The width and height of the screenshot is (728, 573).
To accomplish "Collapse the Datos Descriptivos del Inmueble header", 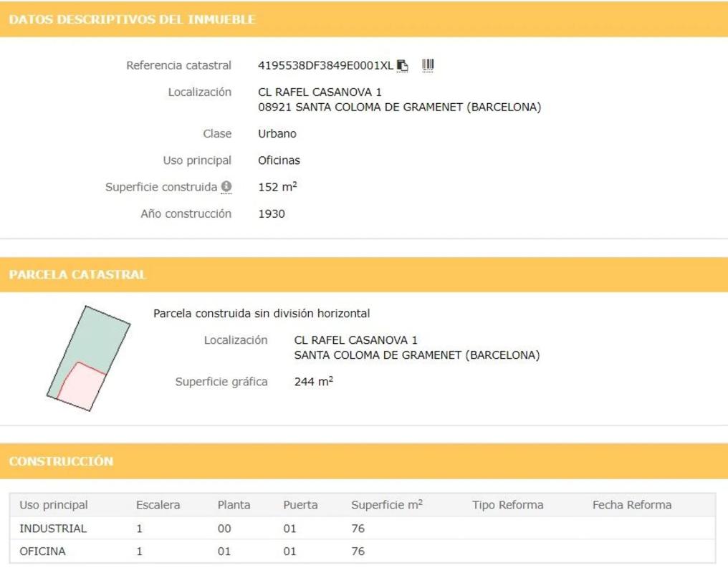I will tap(132, 20).
